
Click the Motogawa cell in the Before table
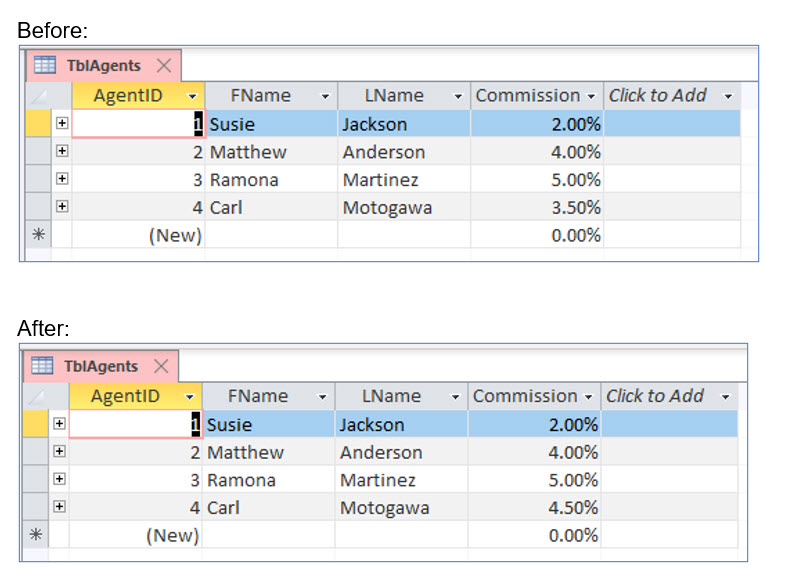(x=404, y=207)
